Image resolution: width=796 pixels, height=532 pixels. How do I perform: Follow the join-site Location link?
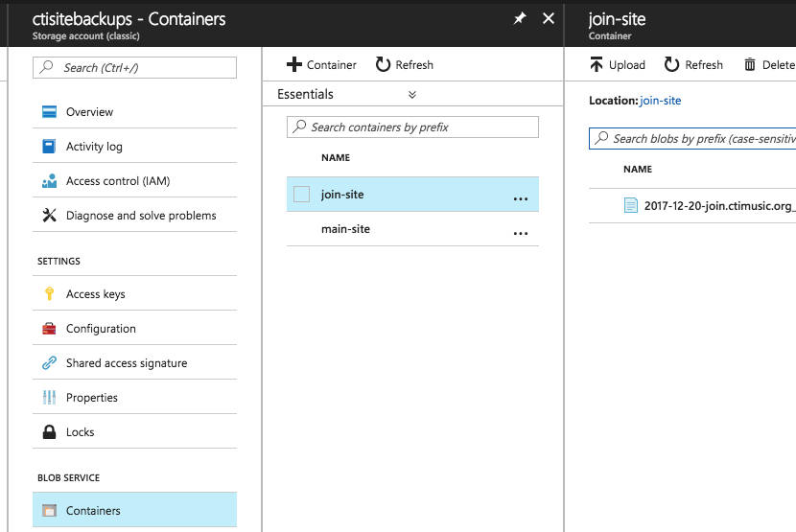click(x=660, y=101)
